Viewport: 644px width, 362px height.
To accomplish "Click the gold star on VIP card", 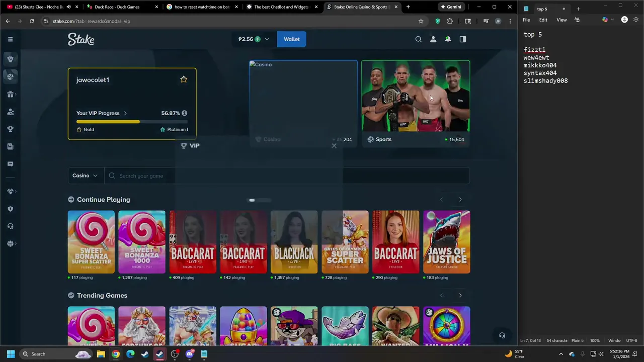I will coord(184,79).
